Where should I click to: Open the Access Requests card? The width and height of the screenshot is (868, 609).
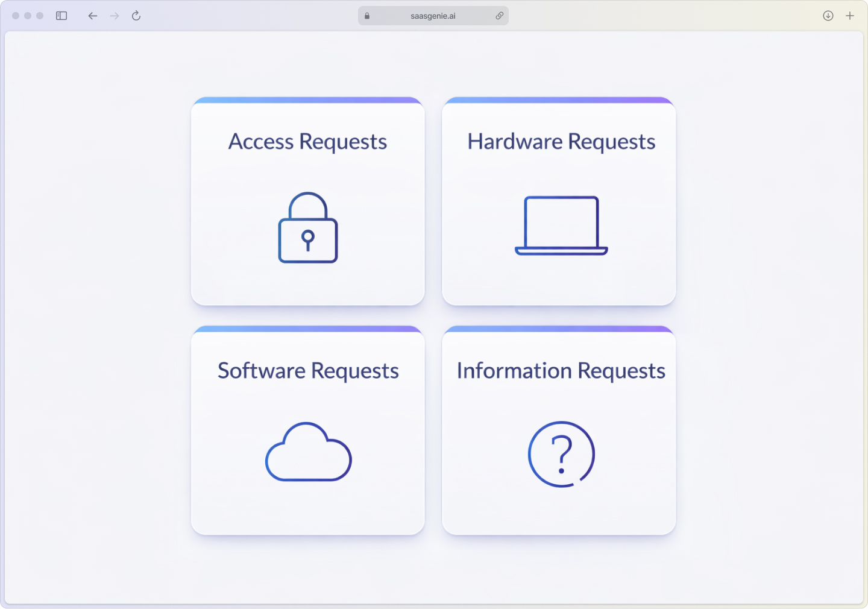[307, 202]
